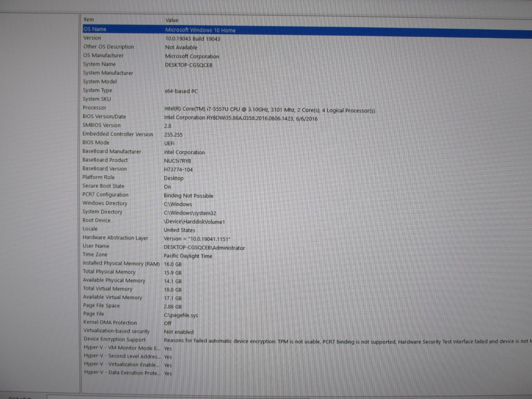532x399 pixels.
Task: Select the Hyper-V VM Monitor Mode item
Action: (x=122, y=348)
